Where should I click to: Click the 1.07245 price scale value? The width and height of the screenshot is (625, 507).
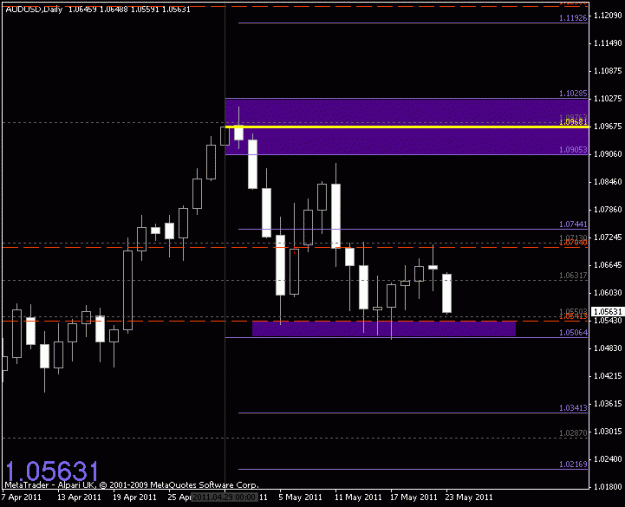pyautogui.click(x=608, y=237)
